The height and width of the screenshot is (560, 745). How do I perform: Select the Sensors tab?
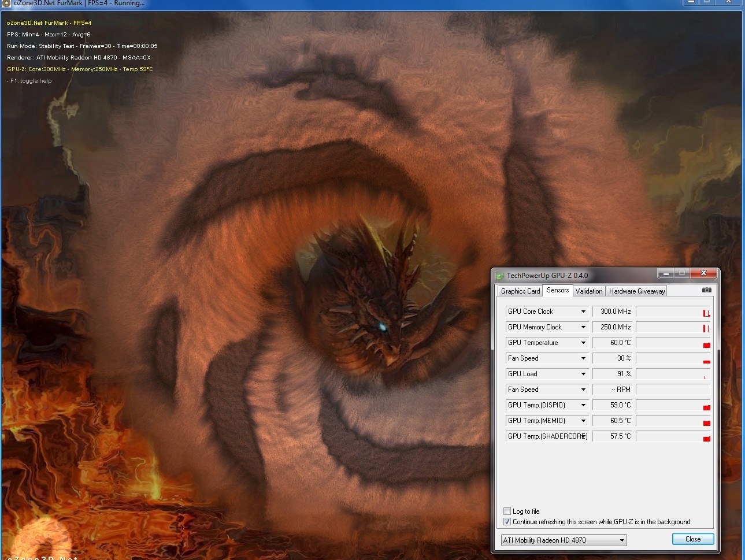558,290
